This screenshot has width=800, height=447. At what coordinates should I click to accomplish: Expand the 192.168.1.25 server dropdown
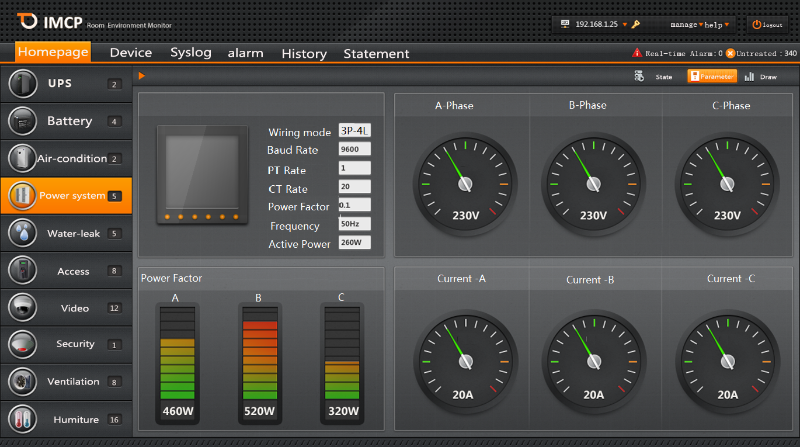[625, 24]
